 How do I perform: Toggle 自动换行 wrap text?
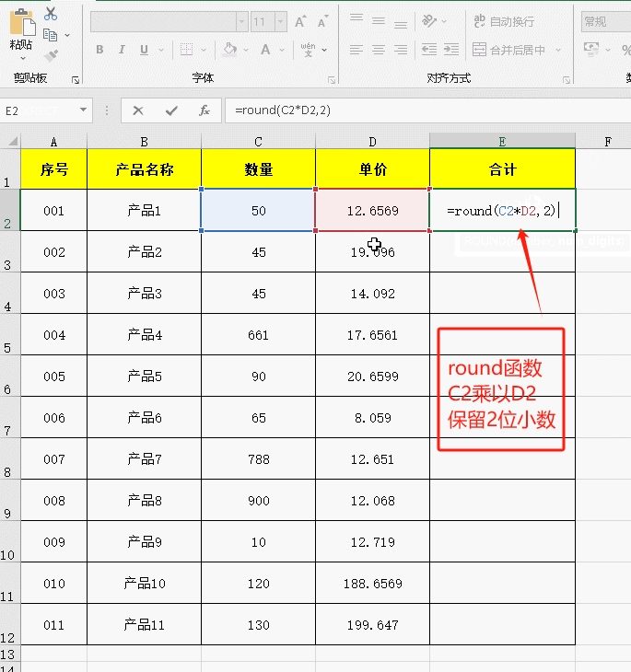[504, 21]
